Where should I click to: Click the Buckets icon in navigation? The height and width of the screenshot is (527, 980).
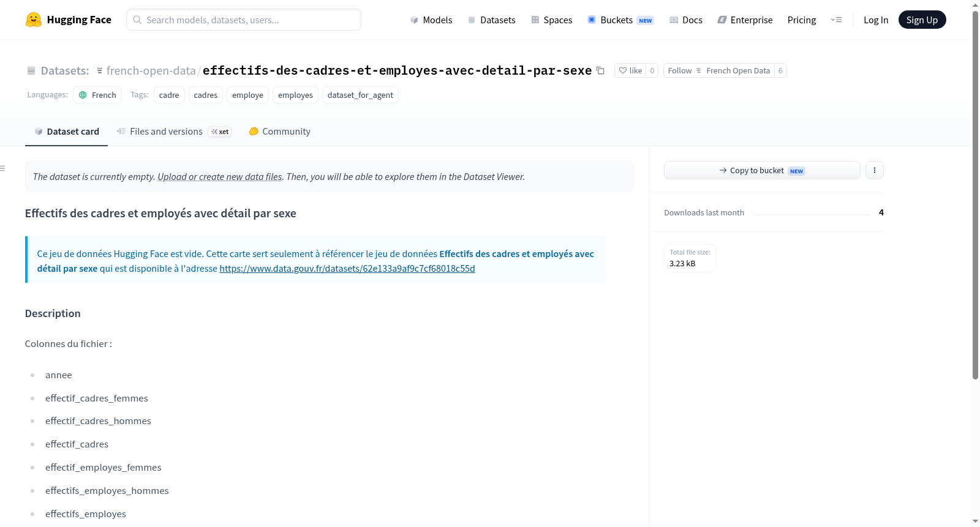[592, 20]
